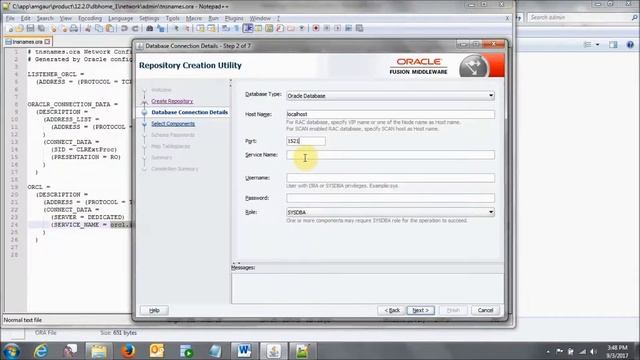Click the Print icon in Notepad++ toolbar
The width and height of the screenshot is (640, 360).
(x=73, y=28)
